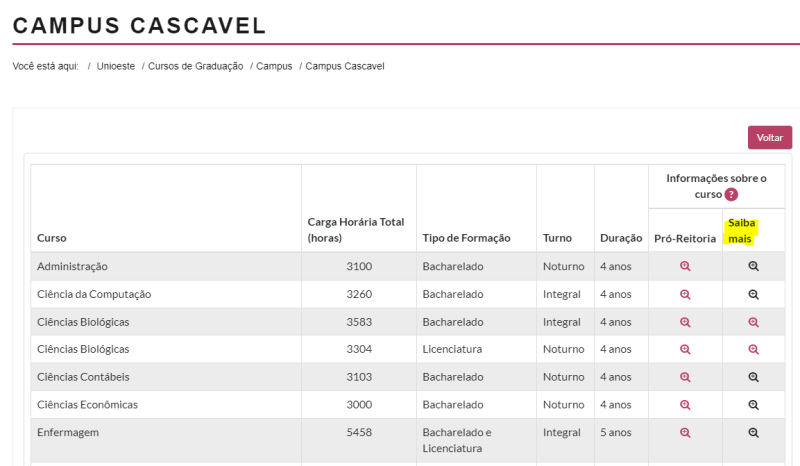Image resolution: width=800 pixels, height=466 pixels.
Task: Click Saiba mais magnifier for Ciências Contábeis
Action: click(x=754, y=377)
